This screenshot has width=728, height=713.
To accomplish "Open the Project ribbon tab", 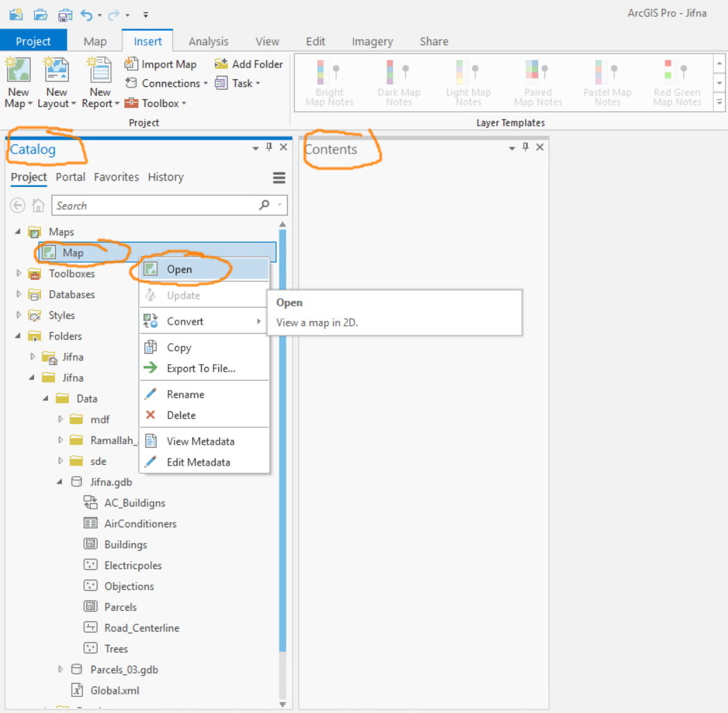I will pyautogui.click(x=33, y=41).
